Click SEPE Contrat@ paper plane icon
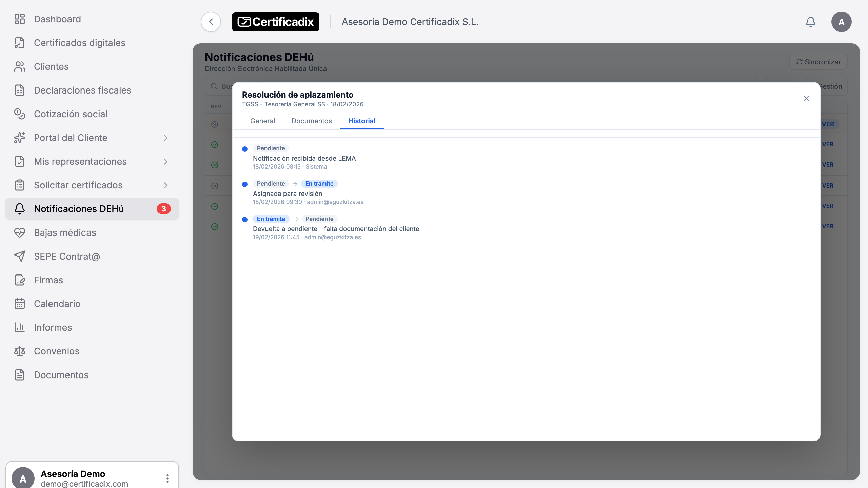 20,256
